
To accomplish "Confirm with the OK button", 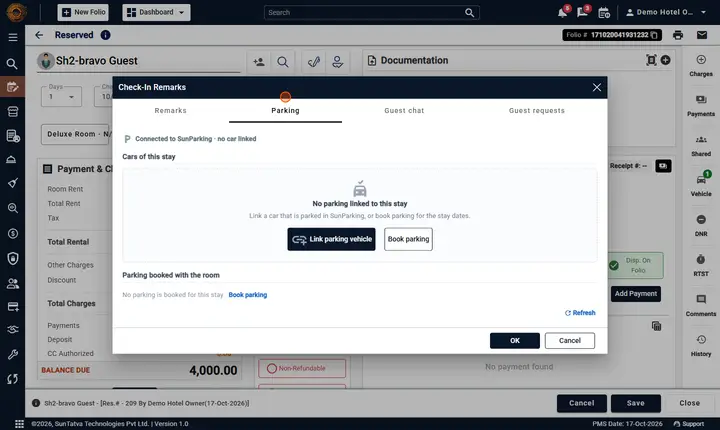I will point(515,340).
